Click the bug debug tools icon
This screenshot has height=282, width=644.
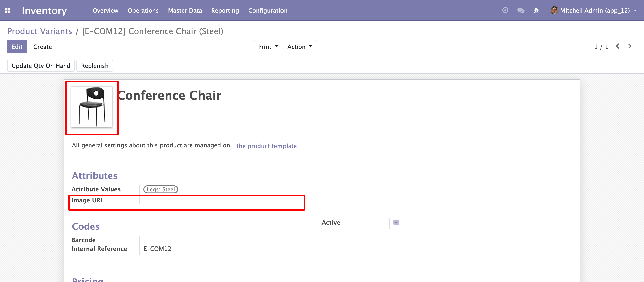point(536,10)
